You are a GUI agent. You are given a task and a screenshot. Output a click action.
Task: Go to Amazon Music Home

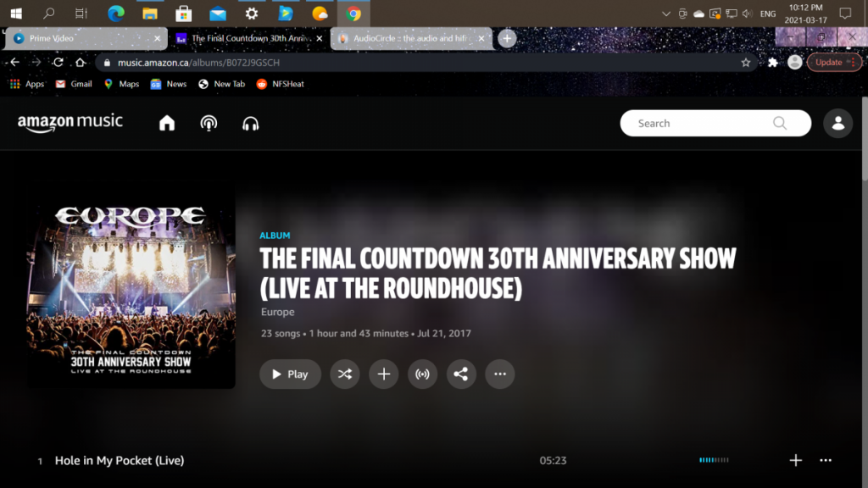click(167, 123)
